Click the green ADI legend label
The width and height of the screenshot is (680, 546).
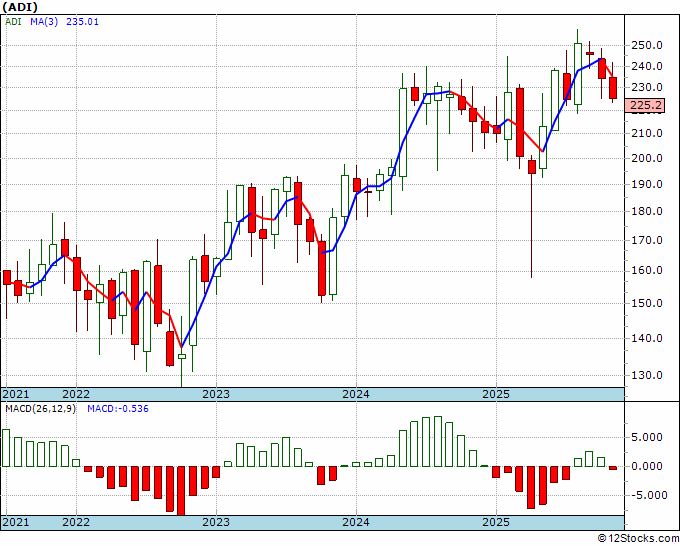(x=13, y=22)
